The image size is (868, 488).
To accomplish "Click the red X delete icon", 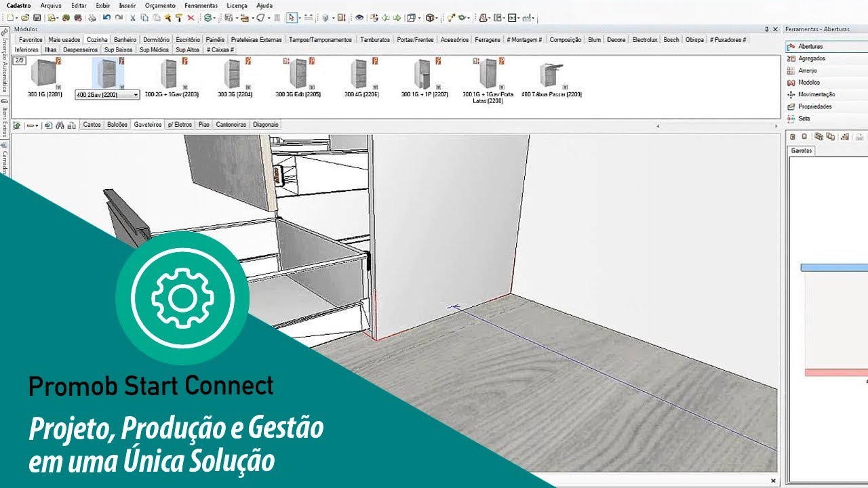I will 191,18.
